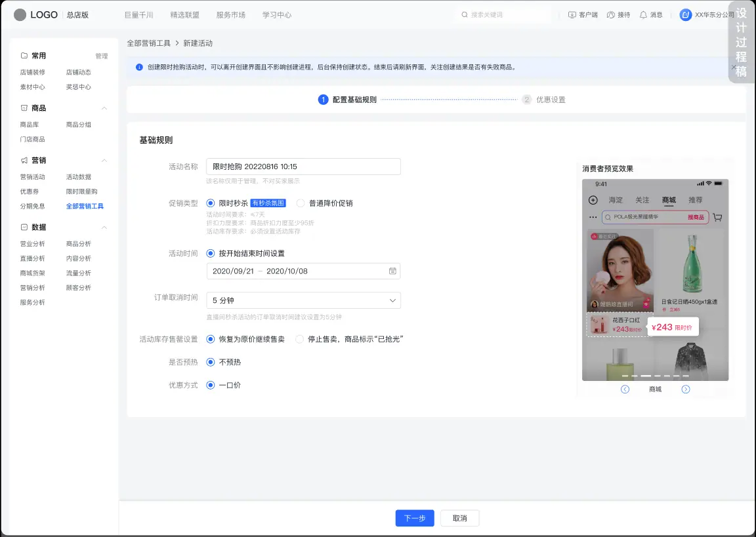Viewport: 756px width, 537px height.
Task: Click the 商城 tab in phone preview
Action: 669,200
